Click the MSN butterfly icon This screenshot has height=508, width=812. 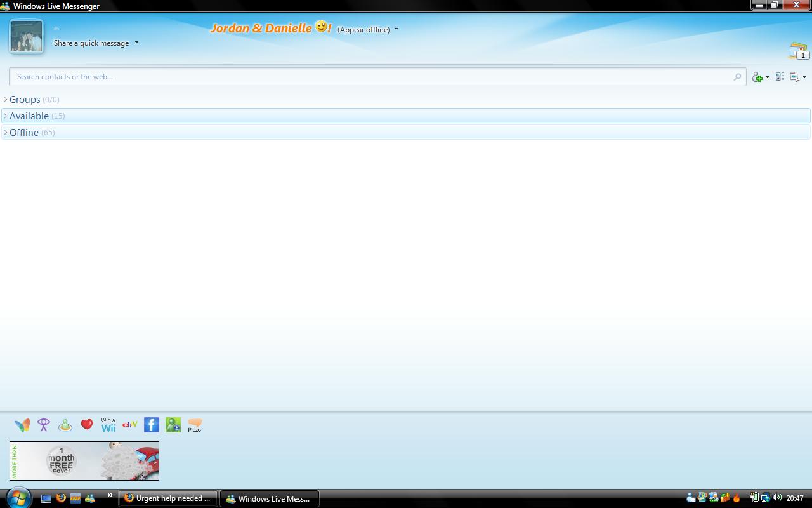coord(22,425)
